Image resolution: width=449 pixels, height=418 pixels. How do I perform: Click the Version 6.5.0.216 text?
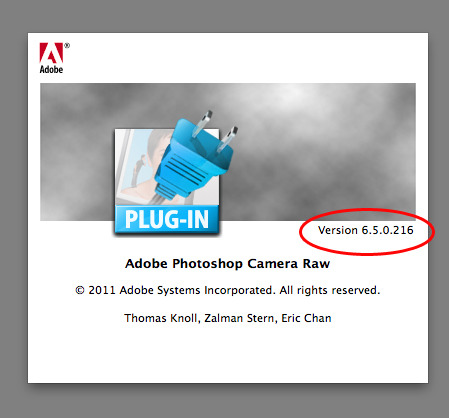(x=366, y=230)
